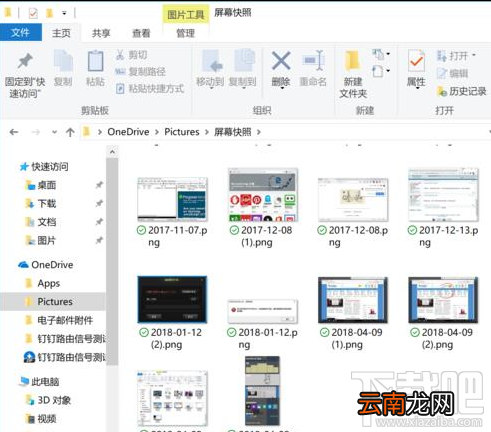Expand the Open button dropdown
Screen dimensions: 491x432
click(474, 55)
